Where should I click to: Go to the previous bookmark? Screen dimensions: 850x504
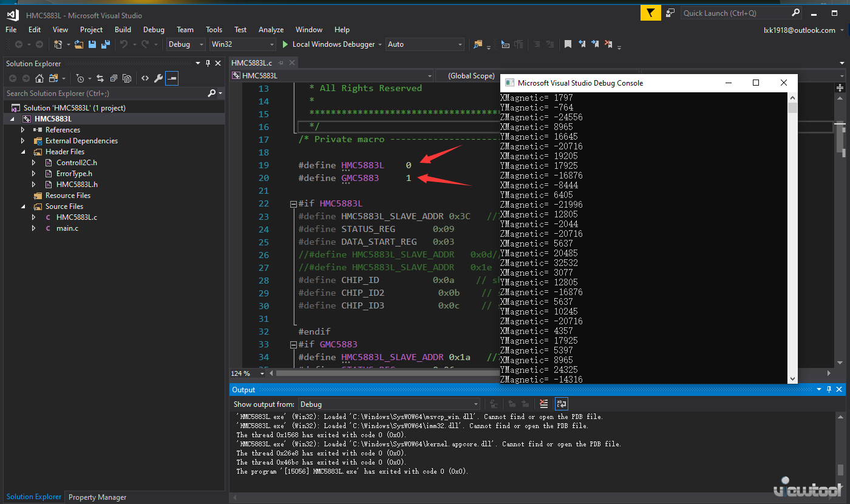tap(582, 44)
